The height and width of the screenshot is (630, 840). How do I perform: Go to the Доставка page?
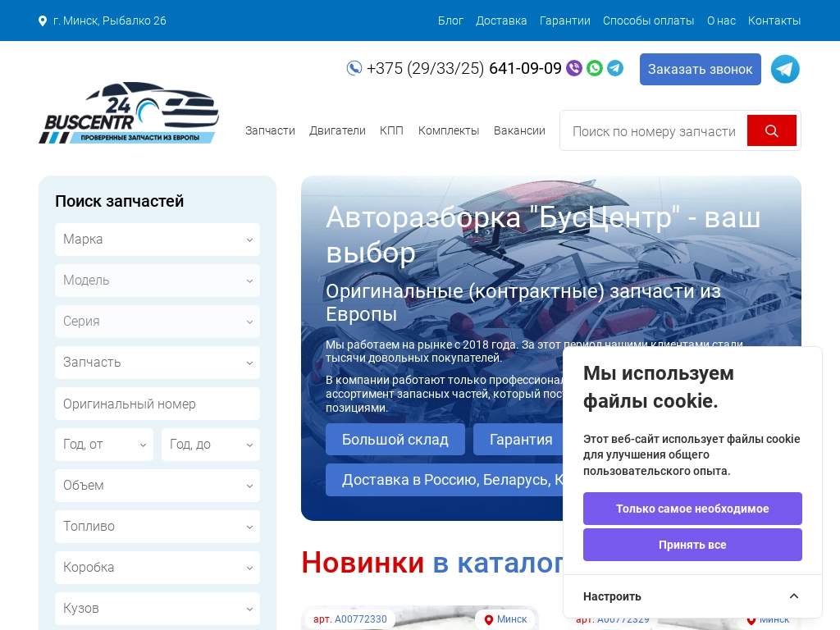[x=501, y=21]
